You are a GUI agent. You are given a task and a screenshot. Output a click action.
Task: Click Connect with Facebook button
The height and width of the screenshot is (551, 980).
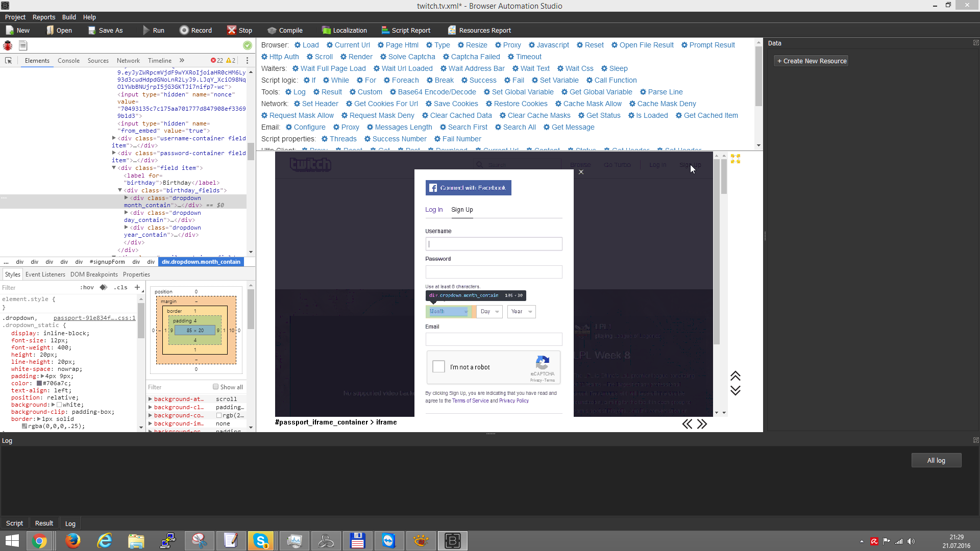click(x=468, y=188)
